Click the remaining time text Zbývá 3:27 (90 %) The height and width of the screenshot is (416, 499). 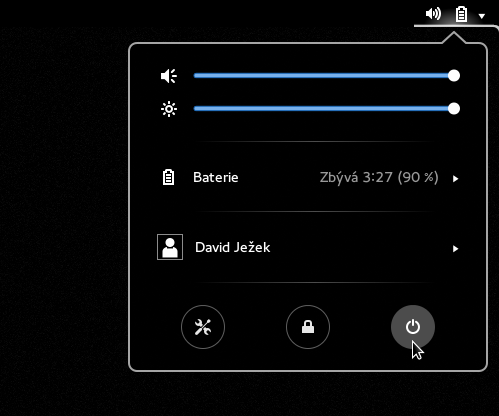click(379, 178)
